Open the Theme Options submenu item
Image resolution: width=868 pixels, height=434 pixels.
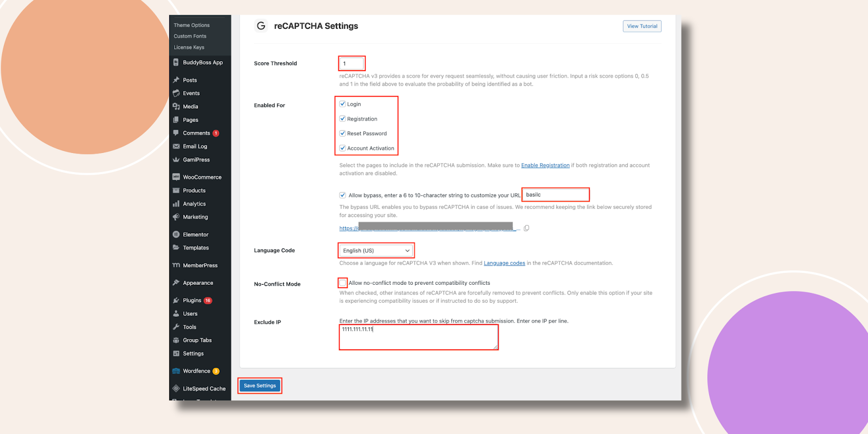(192, 25)
